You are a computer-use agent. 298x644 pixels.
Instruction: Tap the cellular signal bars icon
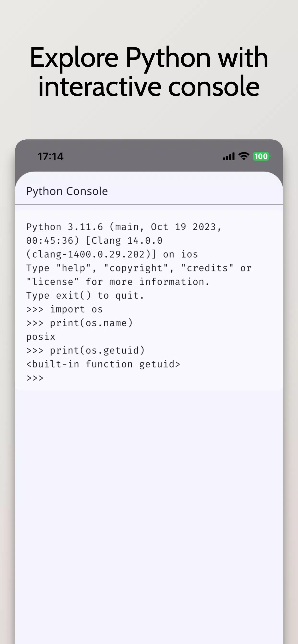tap(229, 156)
